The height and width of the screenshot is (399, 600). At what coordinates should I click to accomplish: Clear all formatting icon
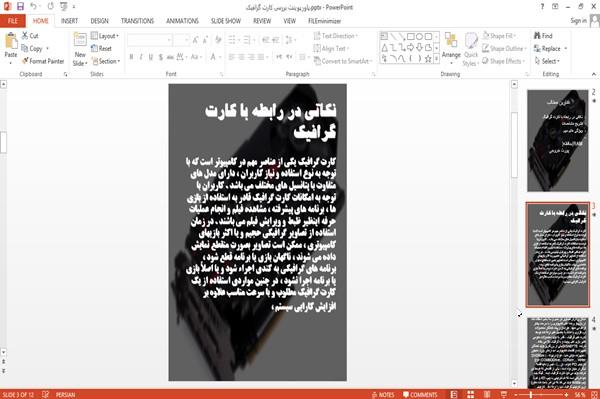pyautogui.click(x=218, y=40)
